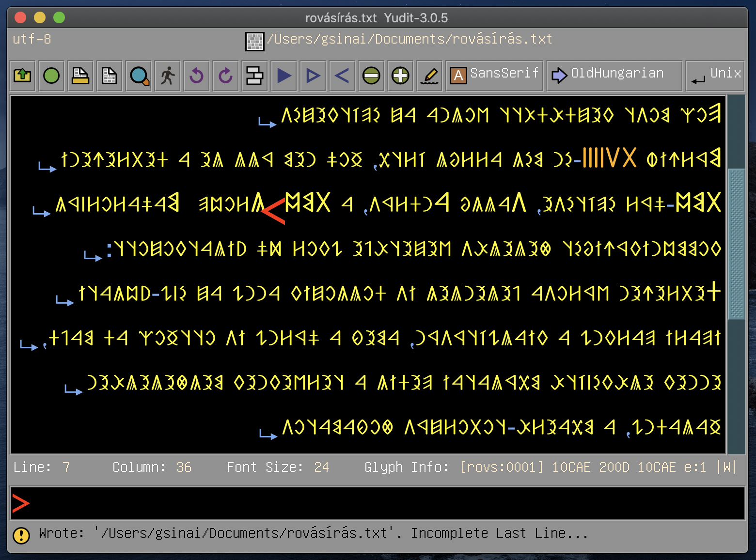Toggle the highlighting pencil button
756x560 pixels.
pyautogui.click(x=429, y=76)
